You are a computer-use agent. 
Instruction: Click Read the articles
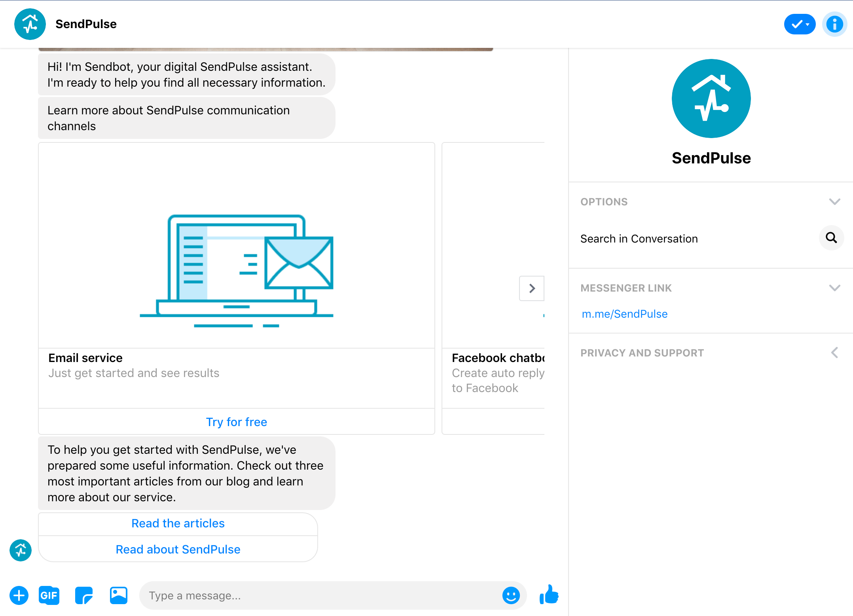(178, 523)
